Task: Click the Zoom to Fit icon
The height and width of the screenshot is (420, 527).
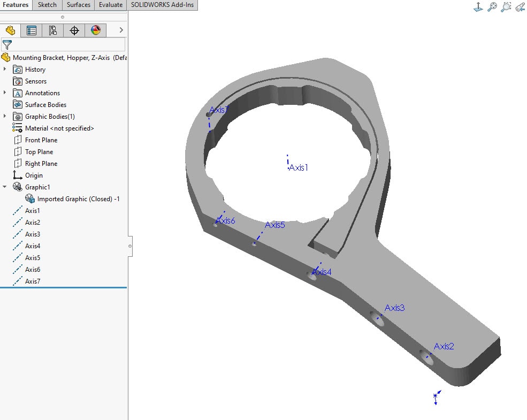Action: (492, 7)
